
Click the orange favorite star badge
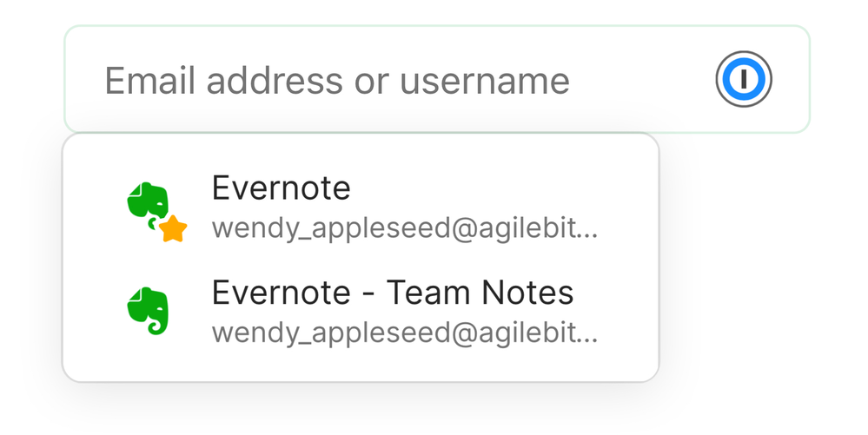[x=173, y=228]
